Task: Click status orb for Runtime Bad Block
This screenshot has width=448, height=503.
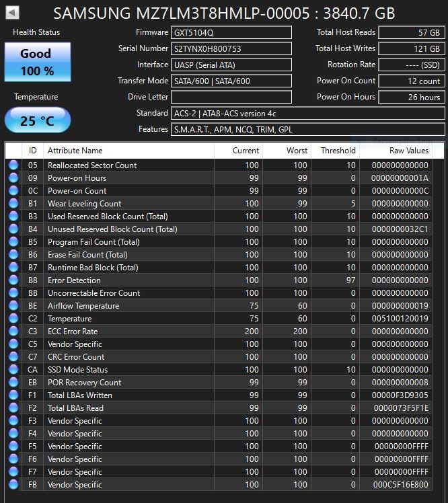Action: tap(13, 267)
